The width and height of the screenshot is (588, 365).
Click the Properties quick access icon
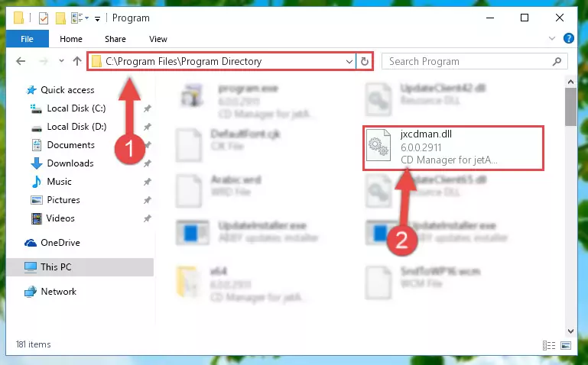tap(44, 18)
